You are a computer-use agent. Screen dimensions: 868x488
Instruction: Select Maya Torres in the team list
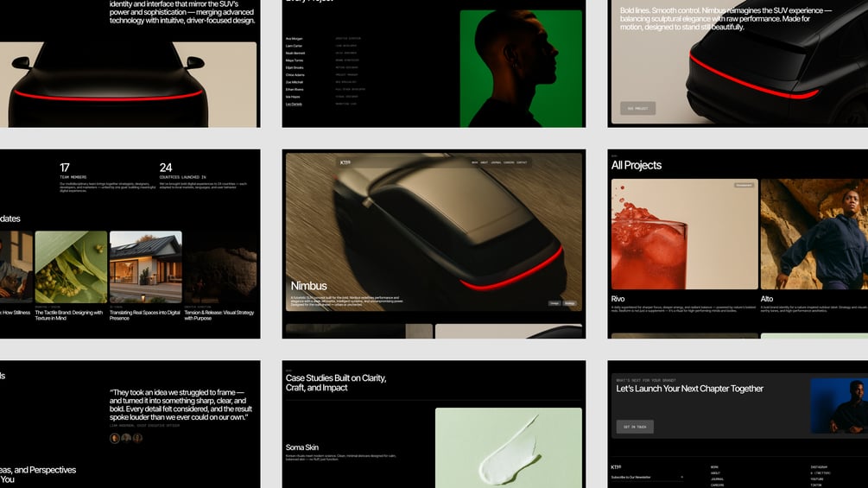[x=295, y=60]
